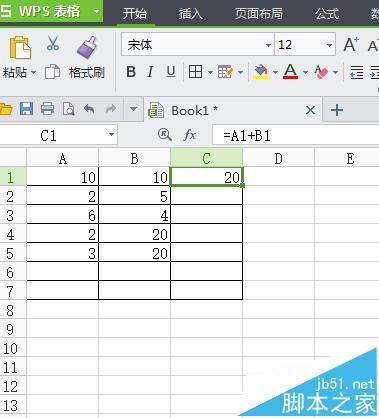This screenshot has height=418, width=379.
Task: Apply the red font color A
Action: [x=290, y=72]
